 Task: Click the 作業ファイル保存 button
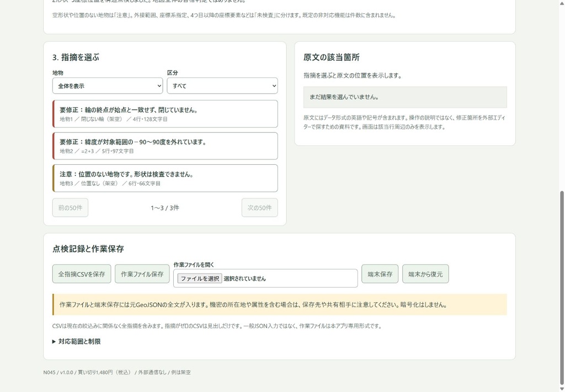point(142,274)
